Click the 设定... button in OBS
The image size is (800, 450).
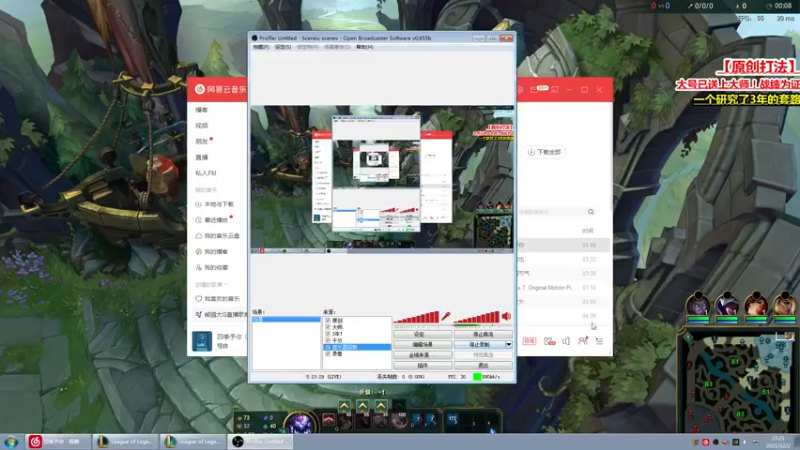coord(422,335)
